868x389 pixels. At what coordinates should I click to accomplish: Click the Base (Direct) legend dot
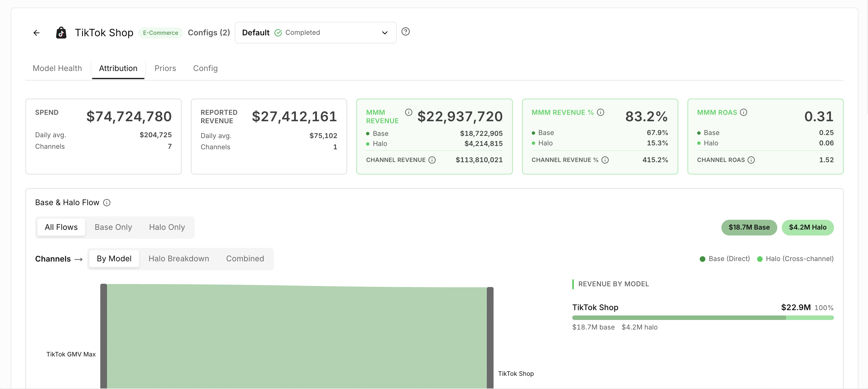(703, 259)
